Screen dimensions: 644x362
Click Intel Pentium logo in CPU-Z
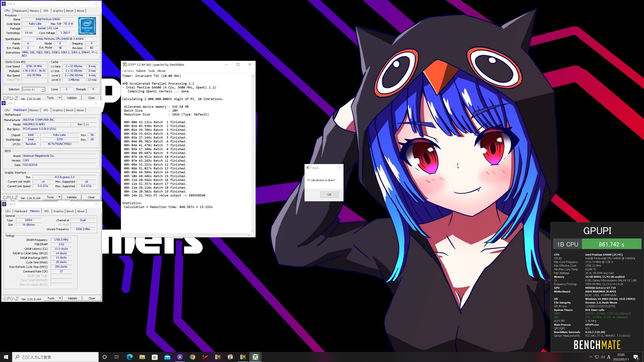87,26
